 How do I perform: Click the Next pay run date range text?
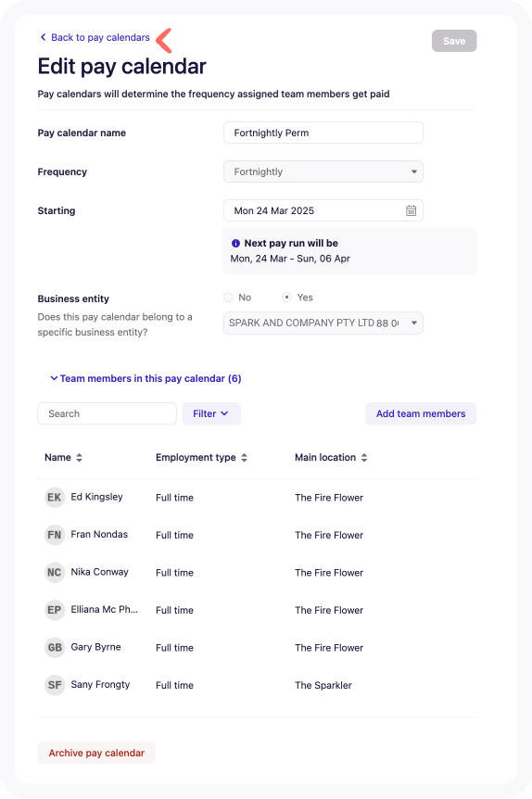tap(290, 259)
